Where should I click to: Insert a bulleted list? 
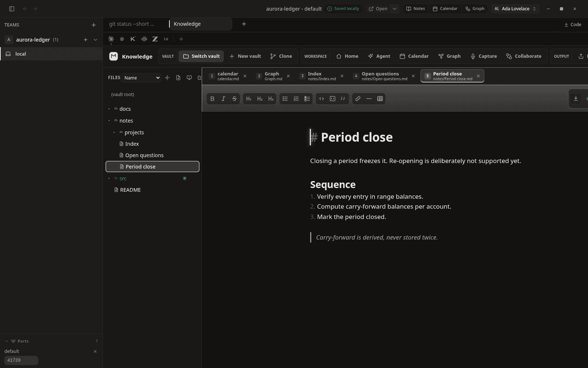click(285, 99)
